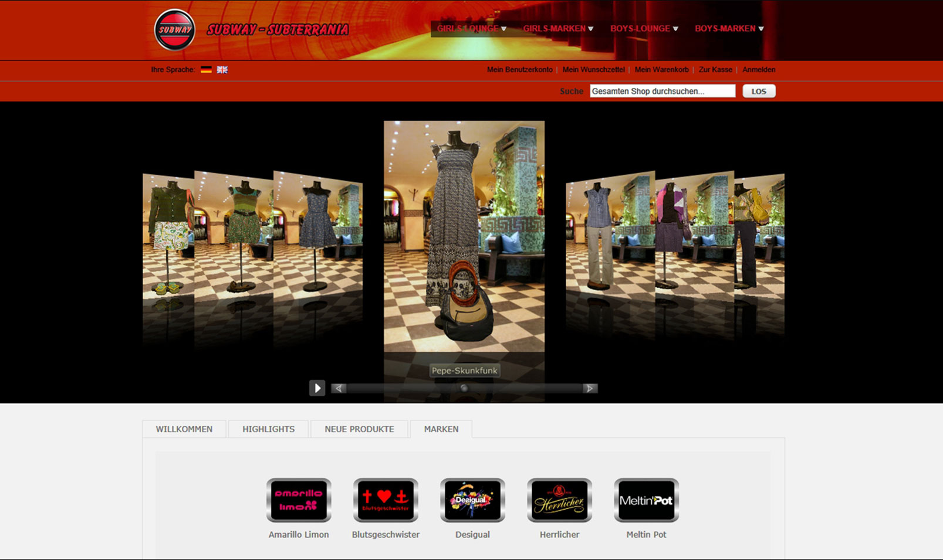Image resolution: width=943 pixels, height=560 pixels.
Task: Click the round Subway logo
Action: pos(174,29)
